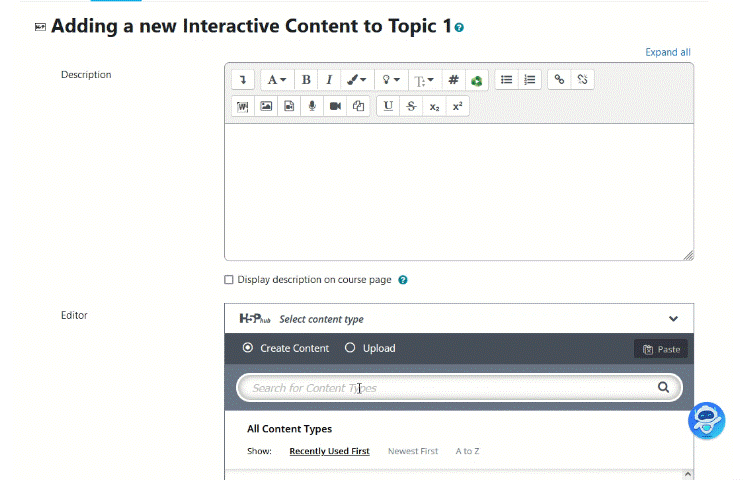The height and width of the screenshot is (480, 756).
Task: Click the Word import icon
Action: click(243, 107)
